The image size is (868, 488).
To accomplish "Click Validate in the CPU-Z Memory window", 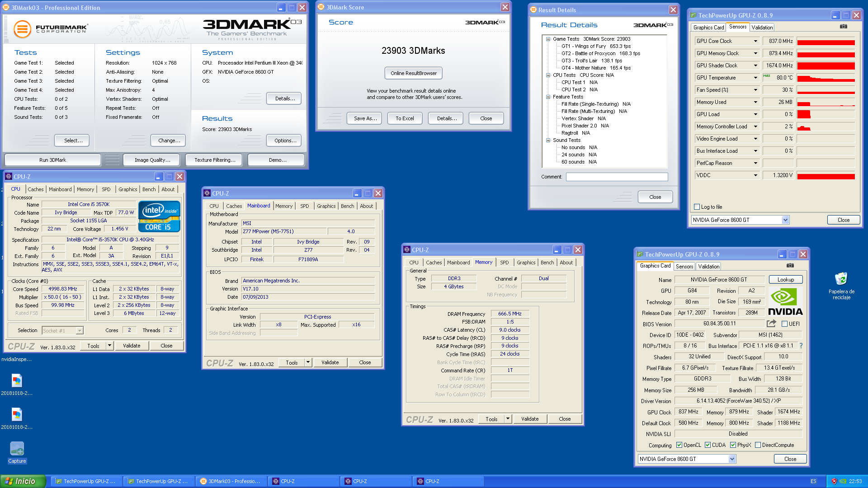I will pyautogui.click(x=530, y=419).
